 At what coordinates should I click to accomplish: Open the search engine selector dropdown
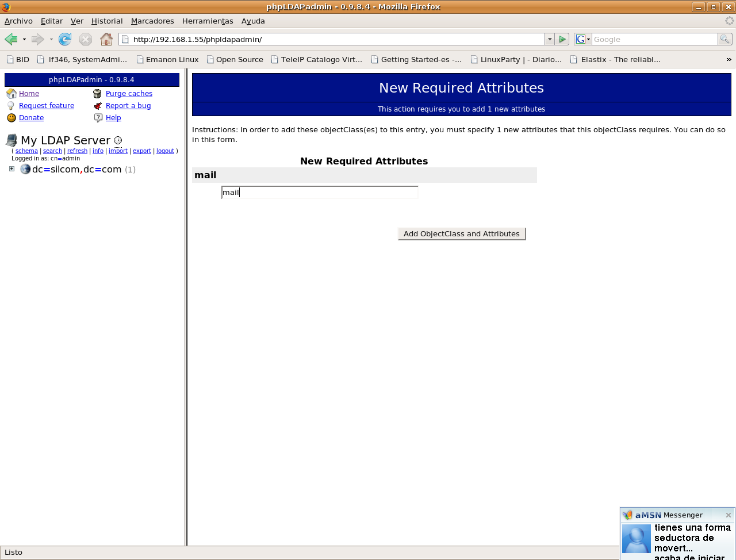(583, 39)
